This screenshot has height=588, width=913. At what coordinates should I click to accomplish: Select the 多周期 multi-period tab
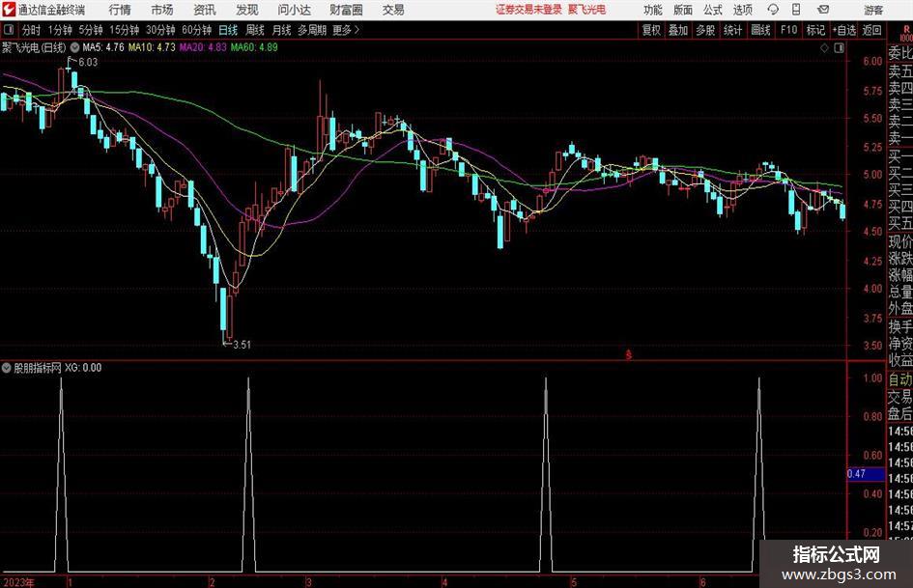coord(312,30)
